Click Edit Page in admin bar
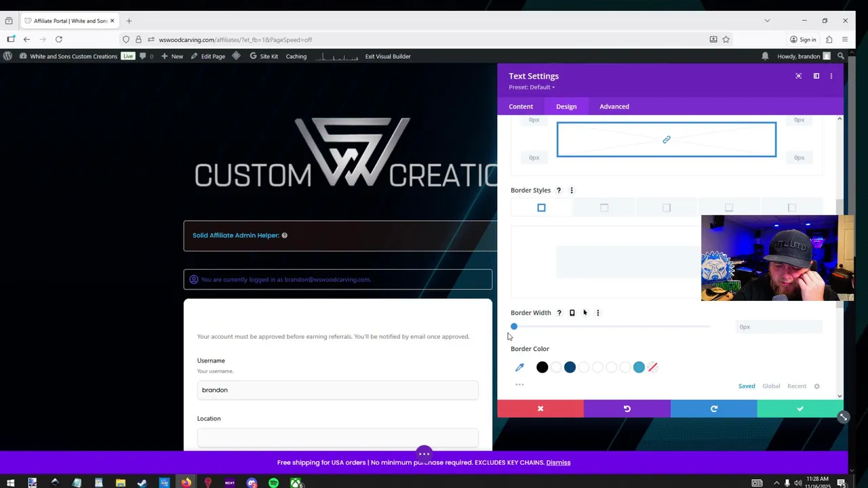Image resolution: width=868 pixels, height=488 pixels. click(208, 56)
